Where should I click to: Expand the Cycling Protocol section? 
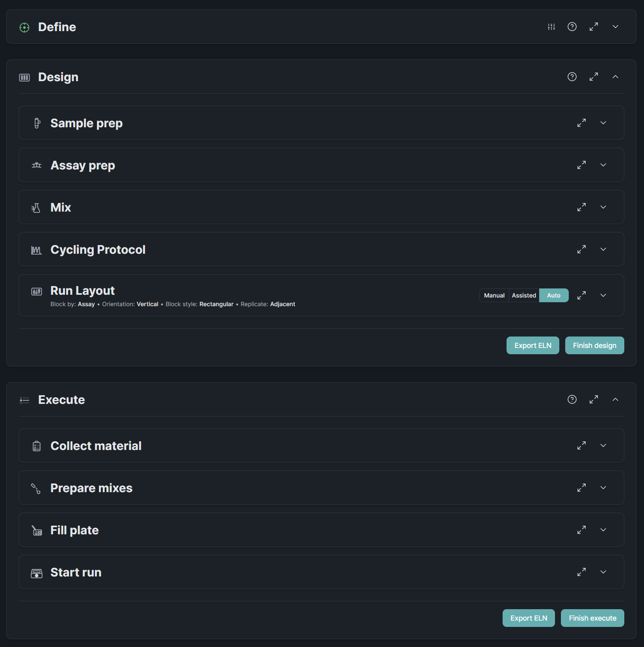[603, 249]
